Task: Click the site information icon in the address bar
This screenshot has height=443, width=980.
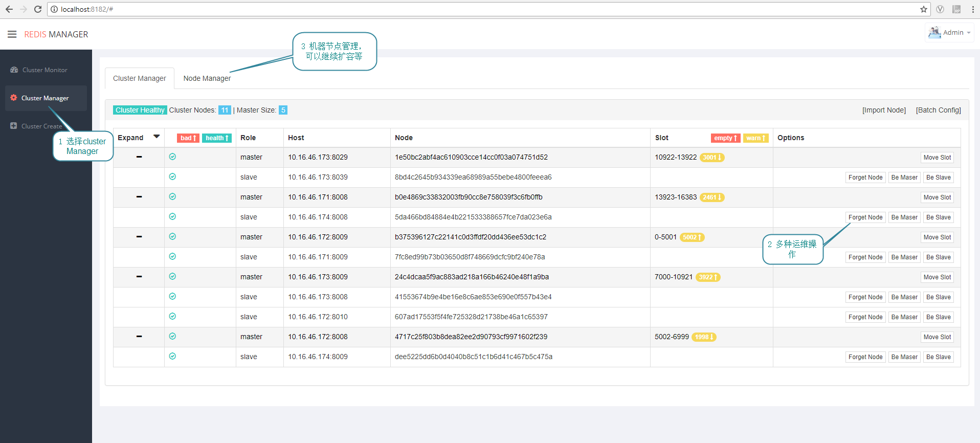Action: 54,9
